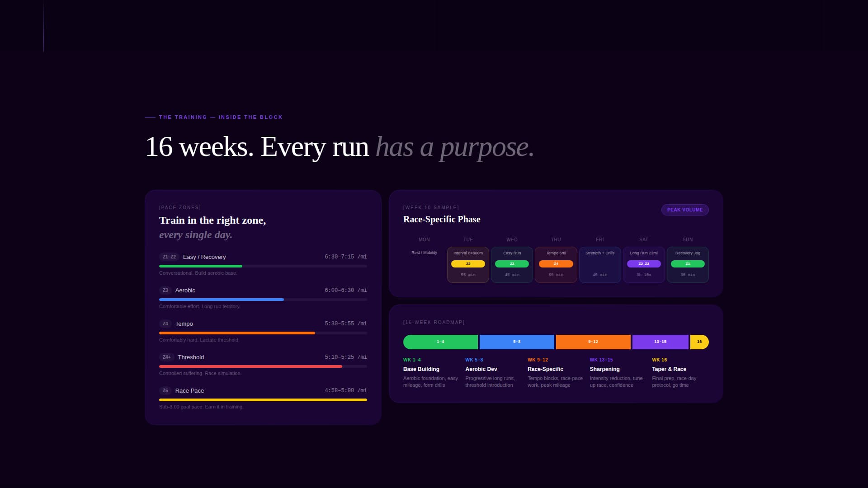Click the purple 13–15 roadmap segment
The height and width of the screenshot is (488, 868).
click(660, 342)
